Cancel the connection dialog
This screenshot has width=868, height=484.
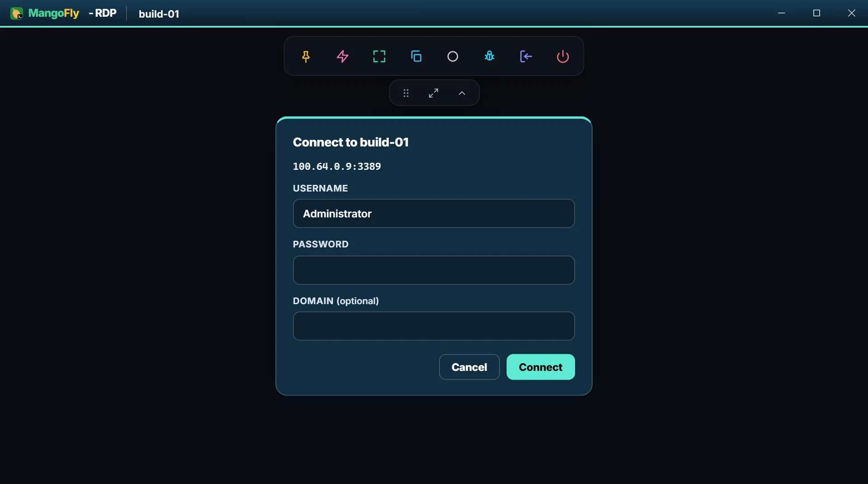pos(469,367)
